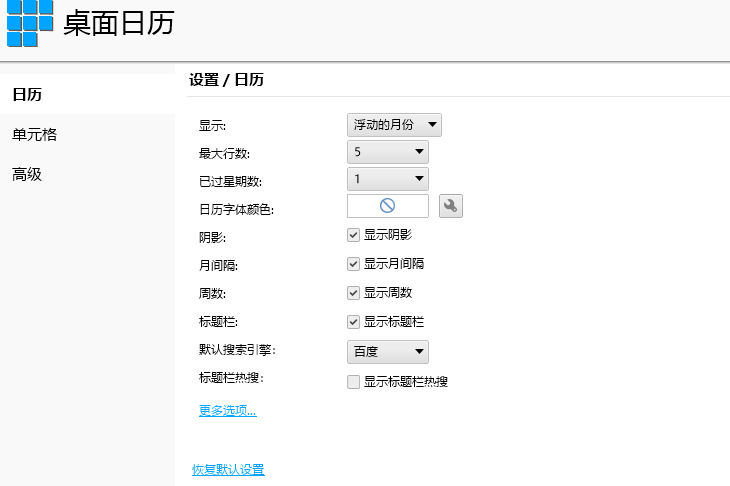Screen dimensions: 730x486
Task: Click the 更多选项... link
Action: [228, 411]
